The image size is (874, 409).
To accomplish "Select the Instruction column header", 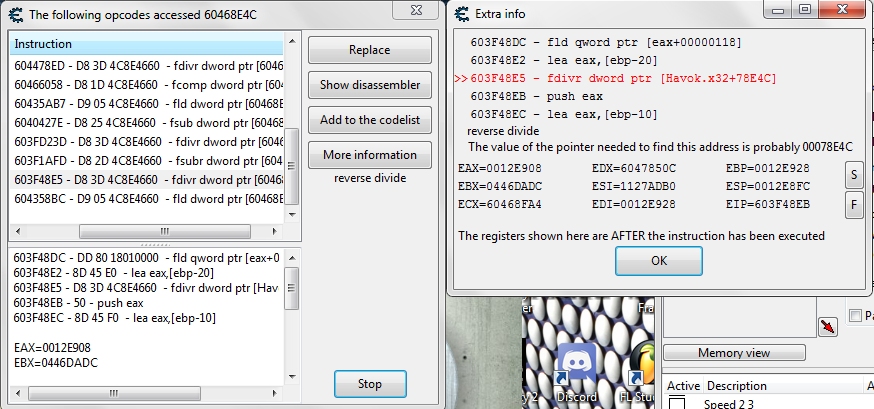I will click(147, 44).
